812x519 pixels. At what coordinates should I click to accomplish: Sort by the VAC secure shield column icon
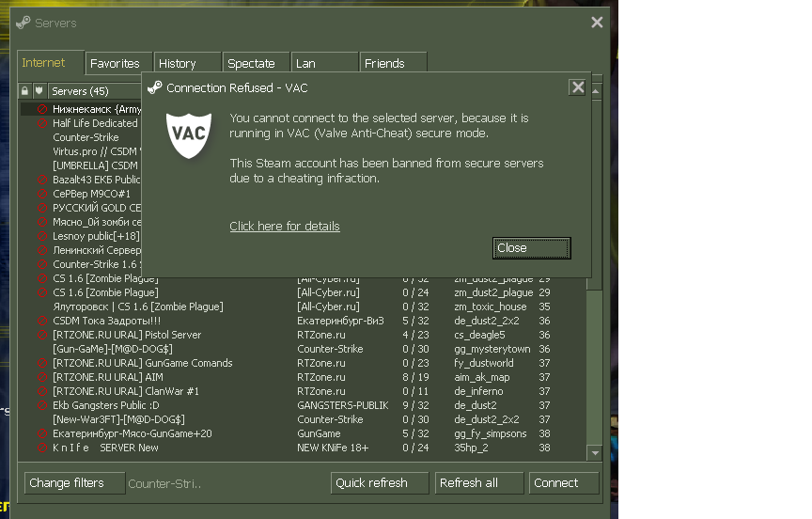[39, 91]
